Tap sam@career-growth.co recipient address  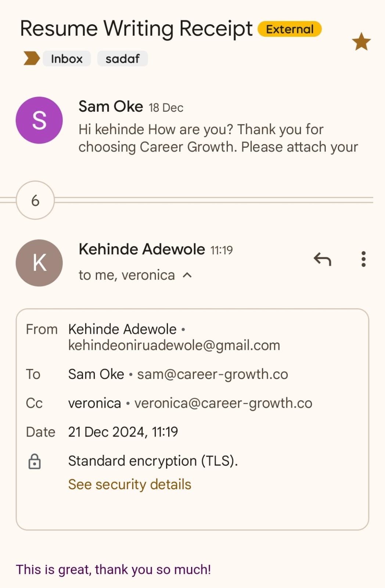212,374
